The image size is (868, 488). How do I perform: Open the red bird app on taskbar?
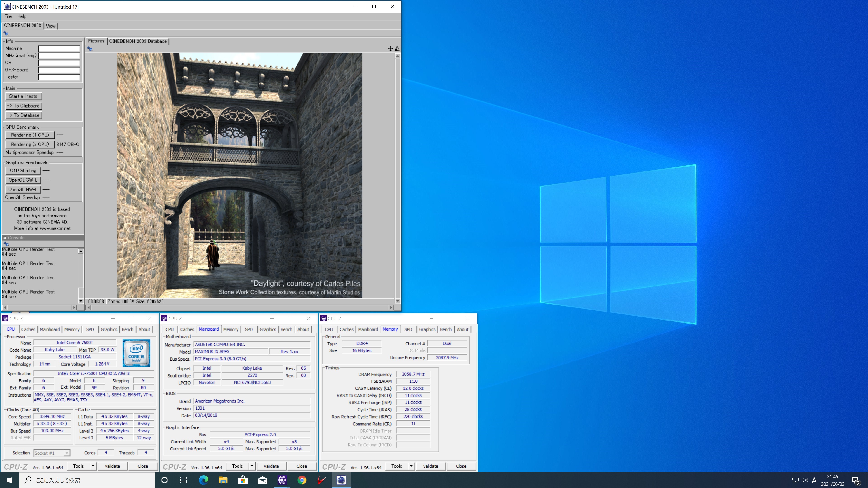pos(321,480)
